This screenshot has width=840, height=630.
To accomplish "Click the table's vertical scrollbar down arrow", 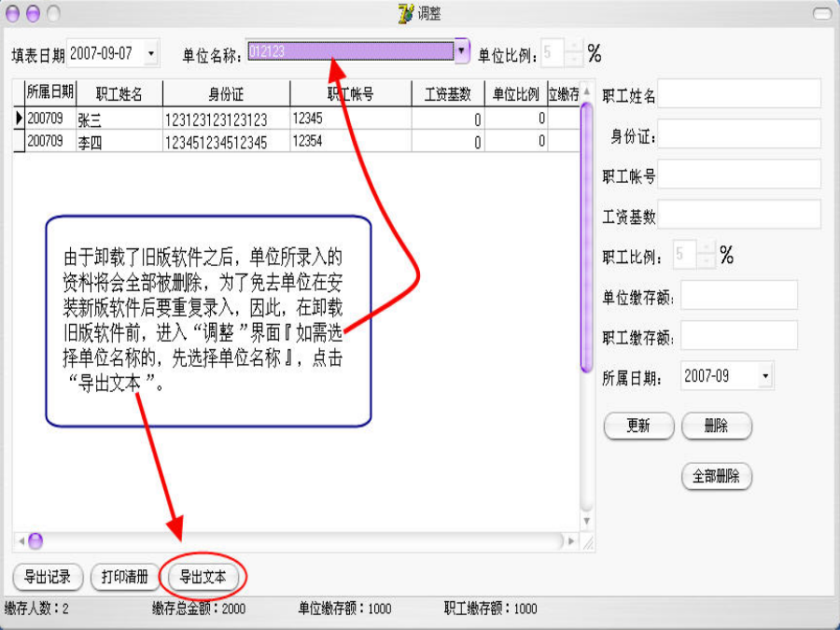I will pyautogui.click(x=587, y=521).
